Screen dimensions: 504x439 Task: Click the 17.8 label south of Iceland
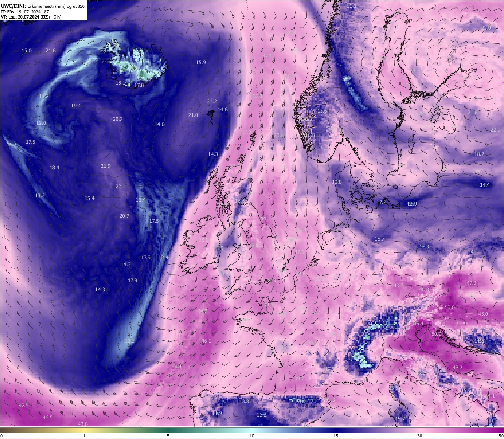pos(139,85)
